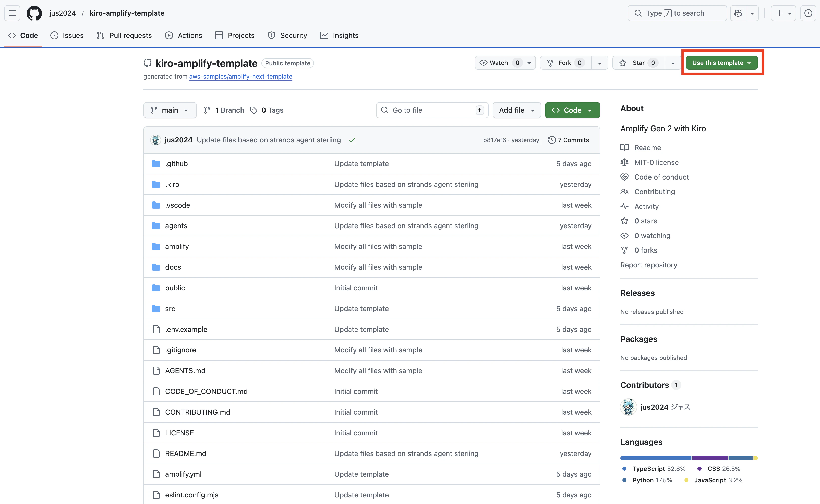This screenshot has height=504, width=820.
Task: Open the aws-samples/amplify-next-template link
Action: [x=240, y=76]
